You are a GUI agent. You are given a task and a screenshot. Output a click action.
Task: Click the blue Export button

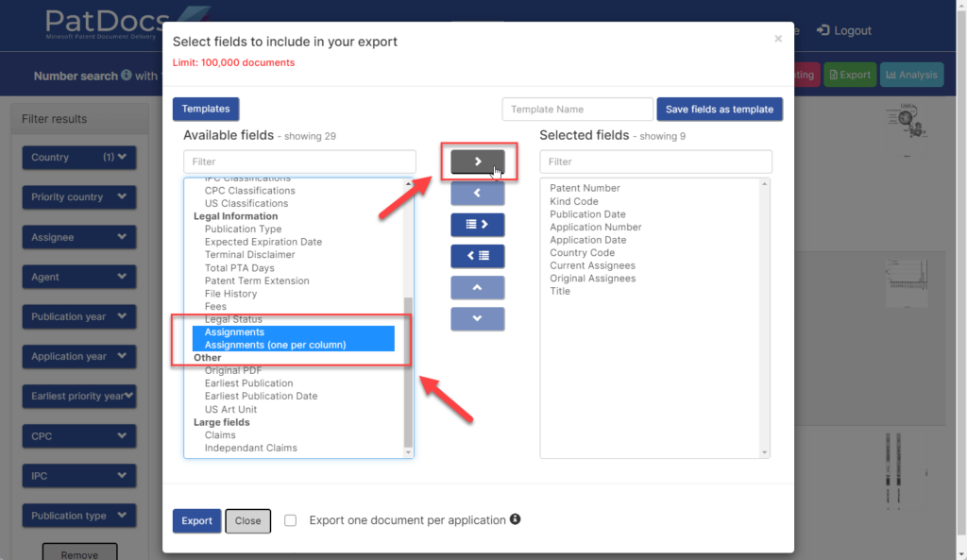tap(196, 521)
